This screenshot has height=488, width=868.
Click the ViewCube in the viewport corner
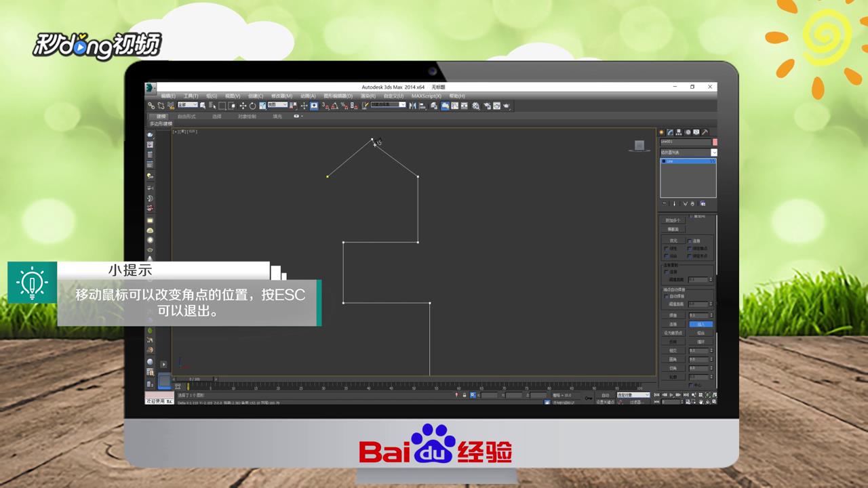(639, 145)
